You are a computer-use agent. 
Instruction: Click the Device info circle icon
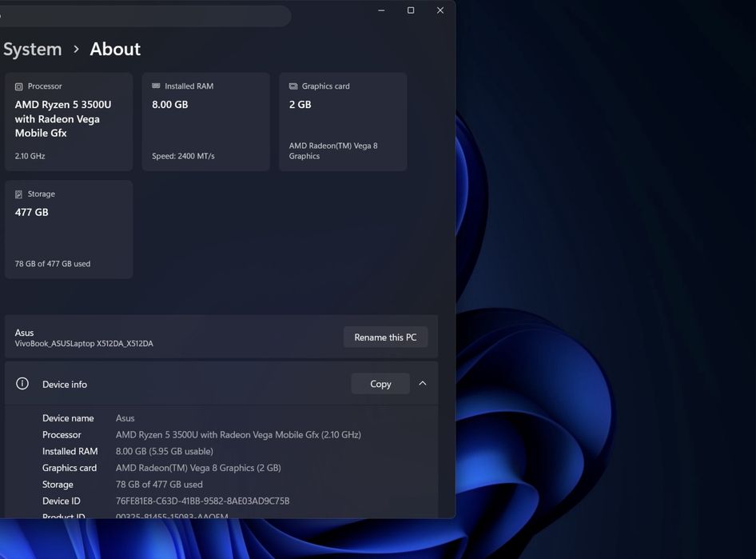point(22,383)
